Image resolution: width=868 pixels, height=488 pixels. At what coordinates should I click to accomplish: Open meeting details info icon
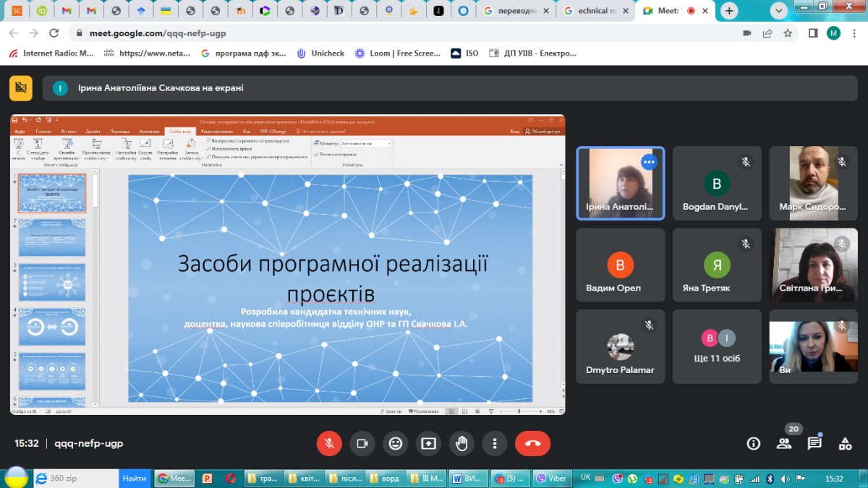[754, 443]
